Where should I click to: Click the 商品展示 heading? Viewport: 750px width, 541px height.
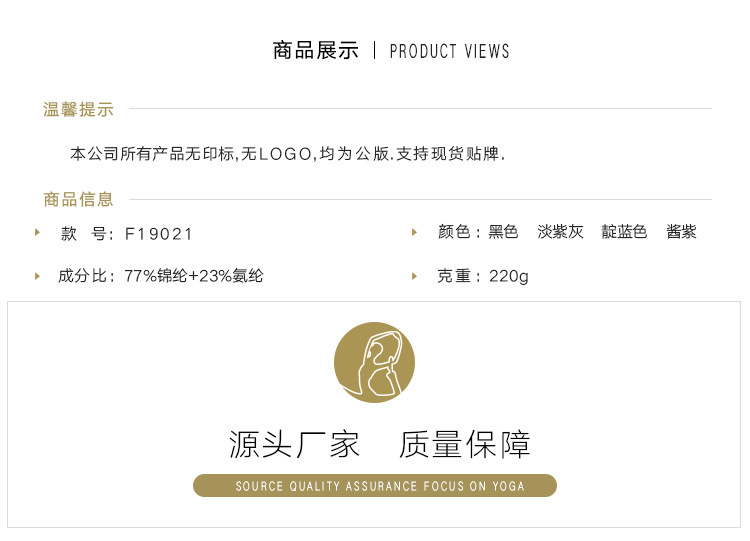pyautogui.click(x=316, y=51)
